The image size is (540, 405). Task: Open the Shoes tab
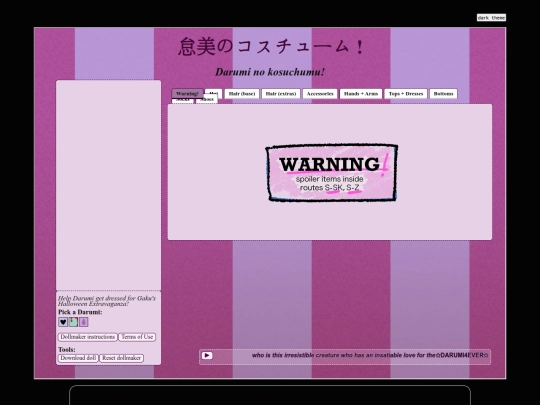click(207, 100)
